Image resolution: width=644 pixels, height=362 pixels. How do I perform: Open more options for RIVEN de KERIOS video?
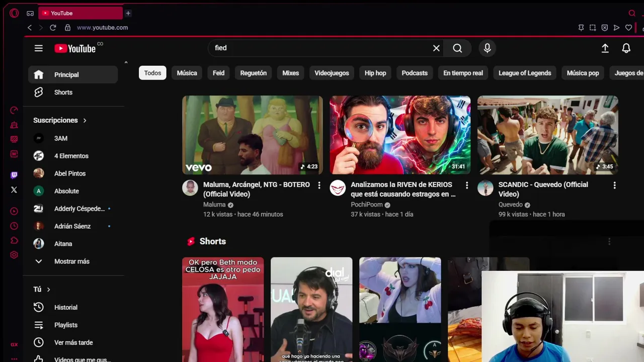coord(466,186)
